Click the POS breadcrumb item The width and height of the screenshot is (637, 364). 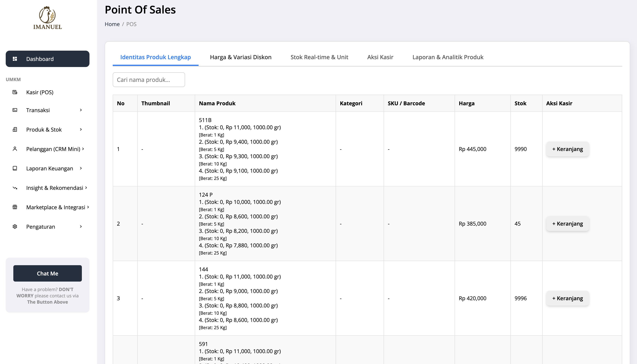click(x=131, y=24)
